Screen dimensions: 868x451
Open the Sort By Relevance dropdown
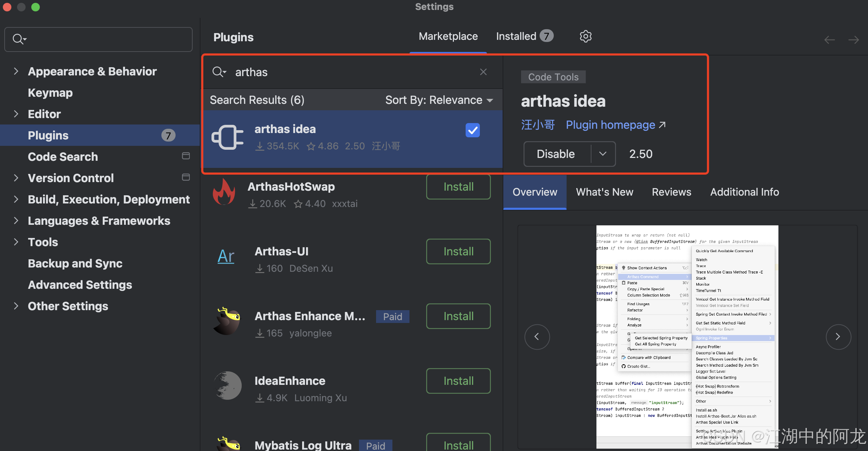coord(439,100)
